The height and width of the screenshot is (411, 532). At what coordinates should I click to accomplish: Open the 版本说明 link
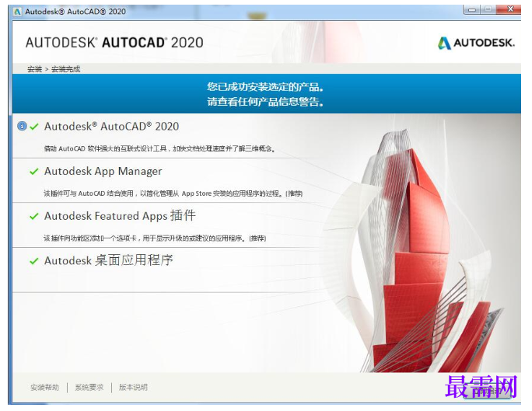[133, 387]
